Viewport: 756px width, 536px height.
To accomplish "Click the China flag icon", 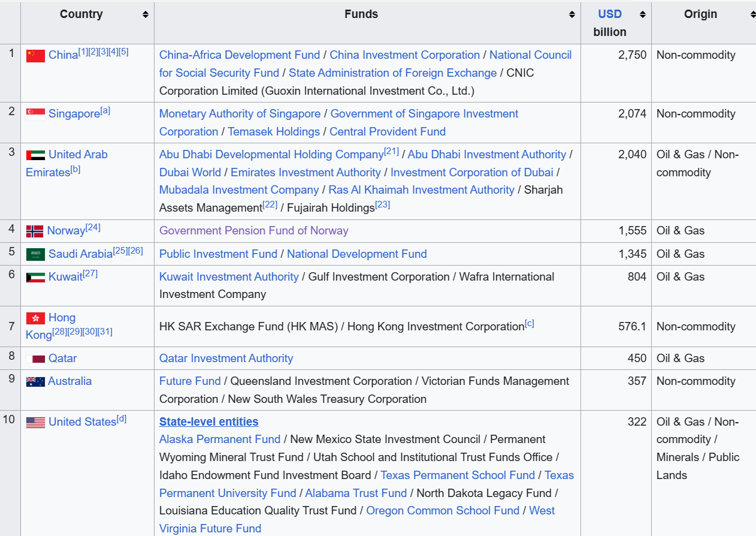I will (35, 56).
